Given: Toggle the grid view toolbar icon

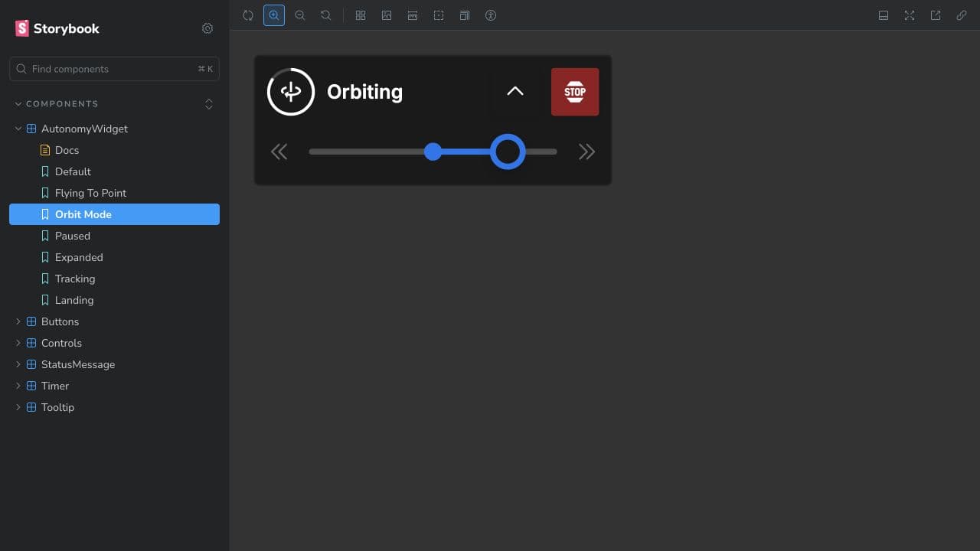Looking at the screenshot, I should [x=361, y=15].
